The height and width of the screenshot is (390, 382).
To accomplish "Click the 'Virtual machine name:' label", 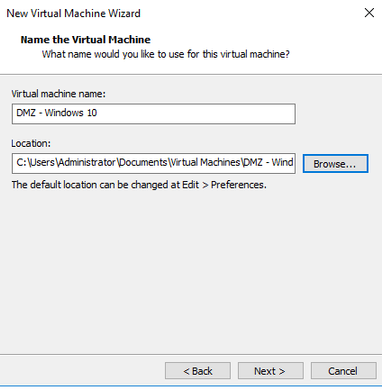I will tap(58, 94).
